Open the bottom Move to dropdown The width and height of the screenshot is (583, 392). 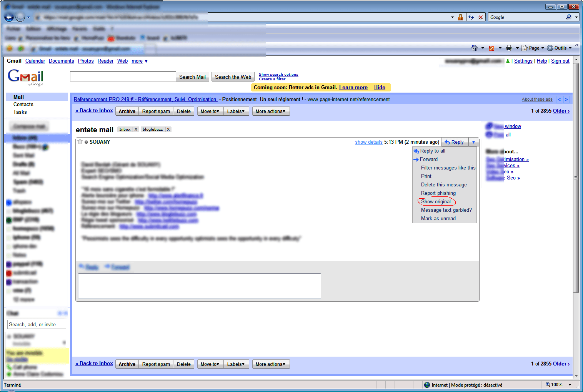click(210, 364)
